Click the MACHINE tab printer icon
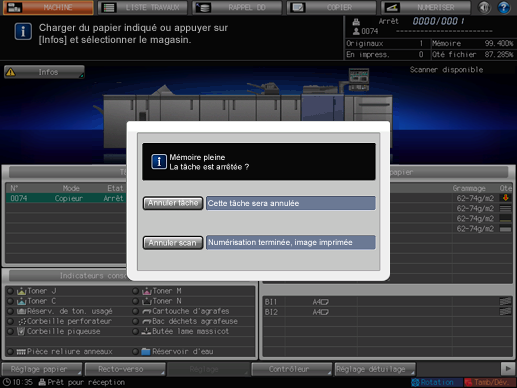Screen dimensions: 517x388 coord(14,7)
